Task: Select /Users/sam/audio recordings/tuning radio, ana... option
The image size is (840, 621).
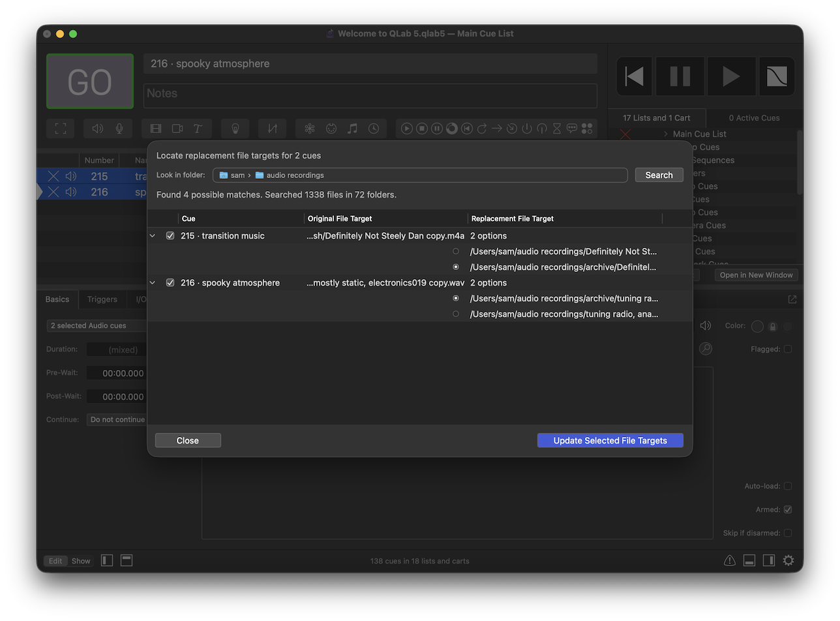Action: click(456, 314)
